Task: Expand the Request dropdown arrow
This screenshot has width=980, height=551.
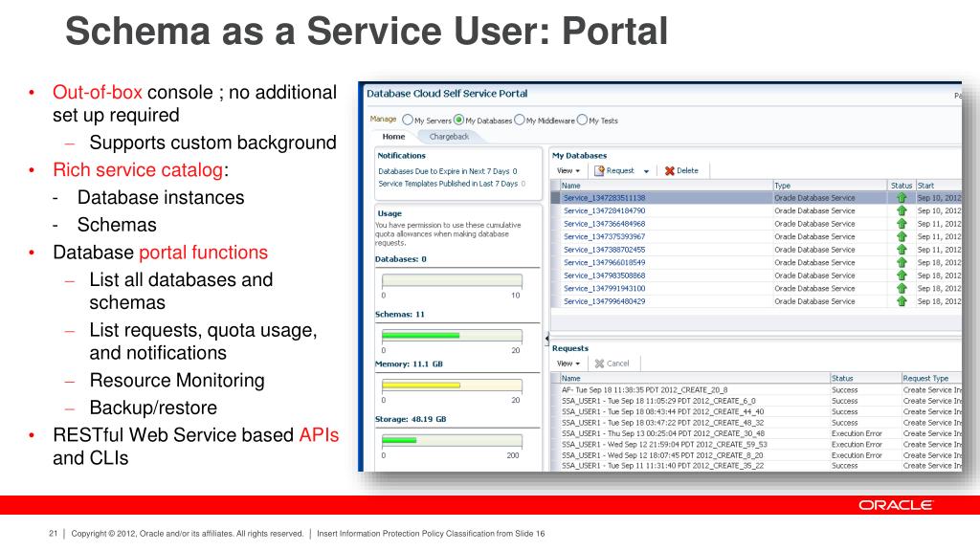Action: [x=646, y=171]
